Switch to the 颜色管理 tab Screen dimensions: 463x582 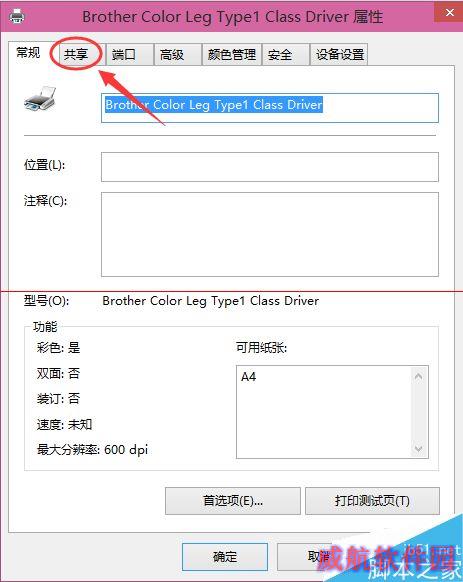232,55
